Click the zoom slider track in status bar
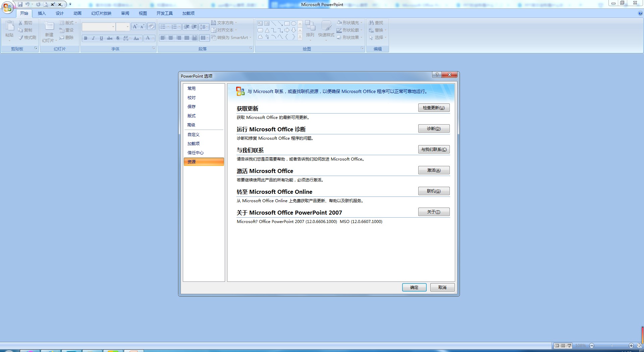Screen dimensions: 644x352 pos(611,346)
